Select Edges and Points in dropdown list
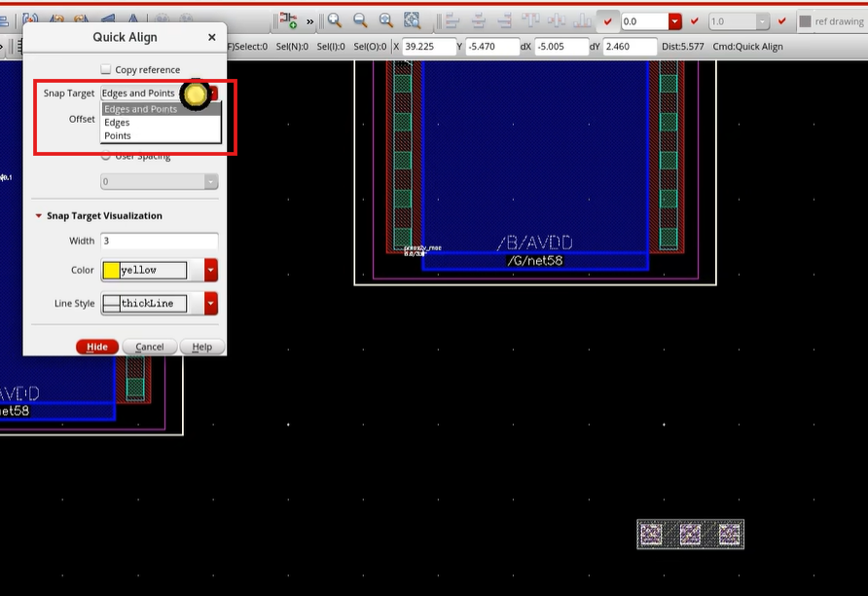The width and height of the screenshot is (868, 596). (x=161, y=109)
